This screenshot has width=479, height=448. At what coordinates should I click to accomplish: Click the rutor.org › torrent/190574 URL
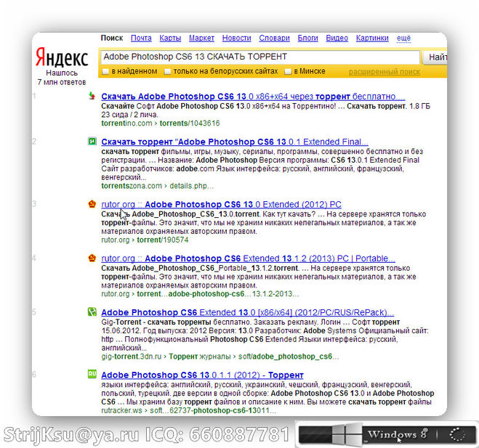click(x=145, y=240)
